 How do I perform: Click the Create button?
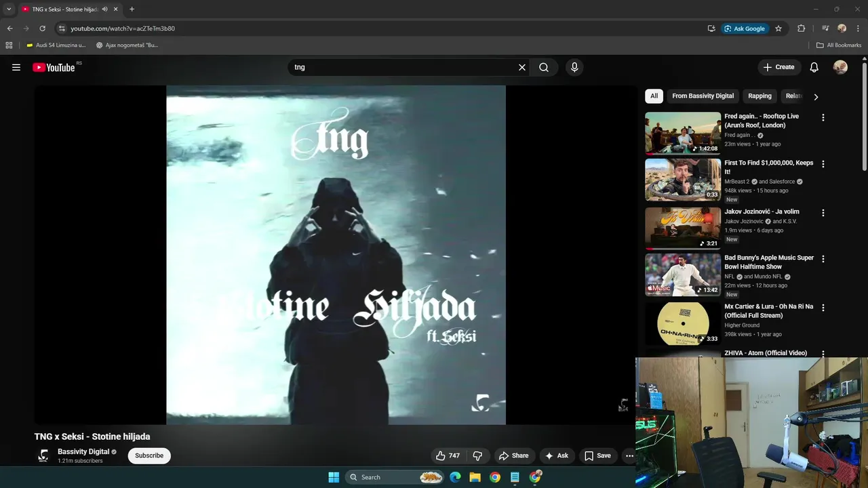coord(778,67)
